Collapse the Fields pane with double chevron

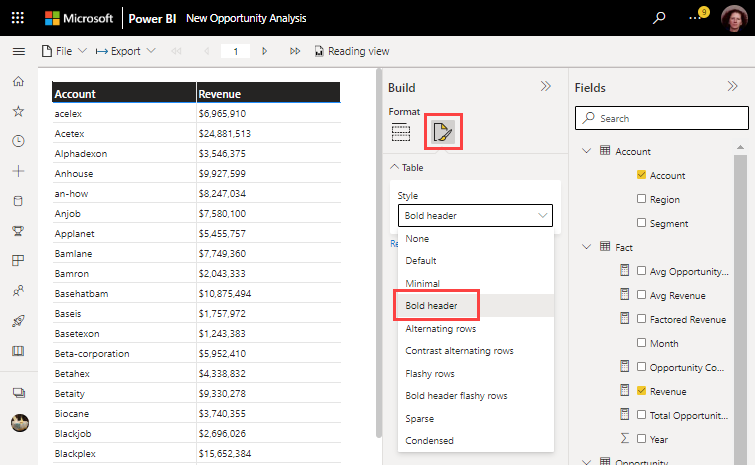coord(732,86)
